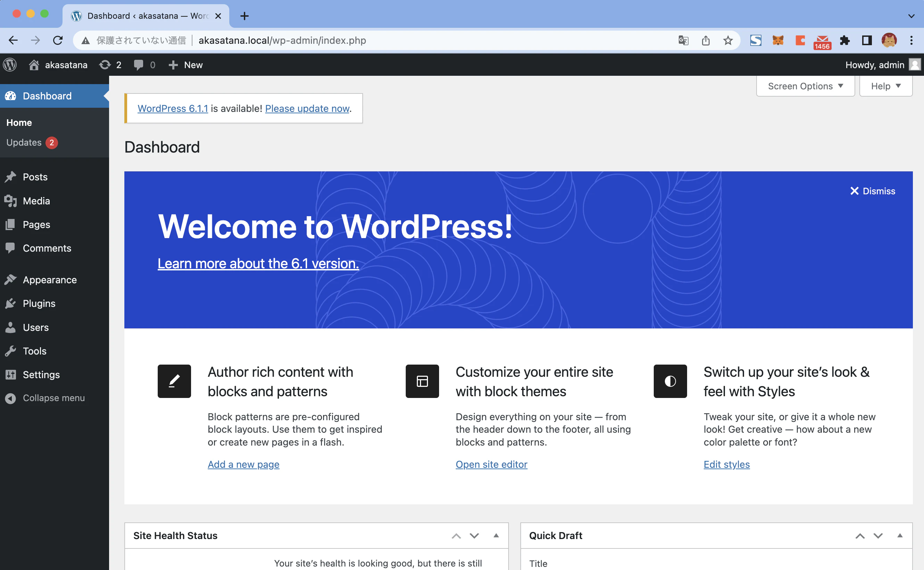Click the layout icon for block themes
This screenshot has width=924, height=570.
click(422, 381)
